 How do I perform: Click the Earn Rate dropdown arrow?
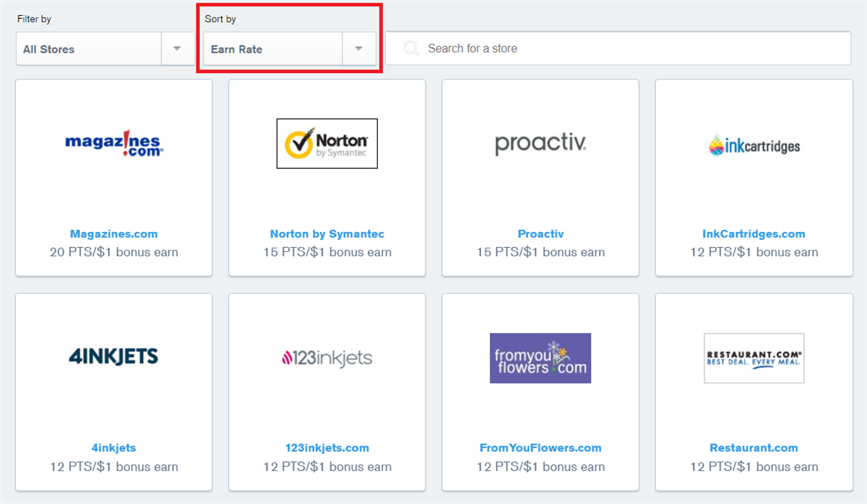click(x=358, y=49)
